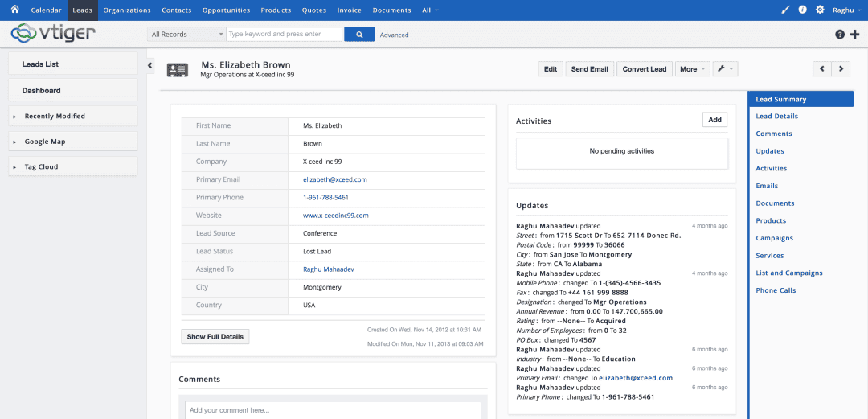Click the quick create plus icon
The height and width of the screenshot is (419, 868).
[854, 35]
